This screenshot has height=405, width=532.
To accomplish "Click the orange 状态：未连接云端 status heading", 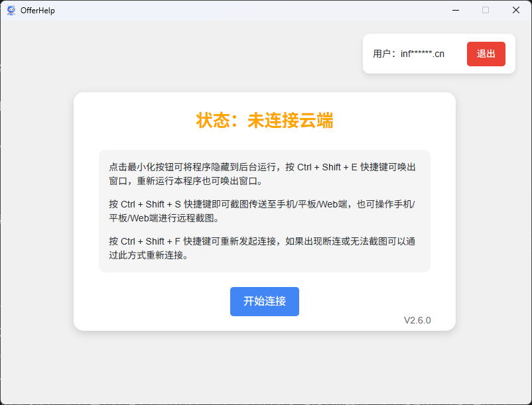I will [264, 121].
